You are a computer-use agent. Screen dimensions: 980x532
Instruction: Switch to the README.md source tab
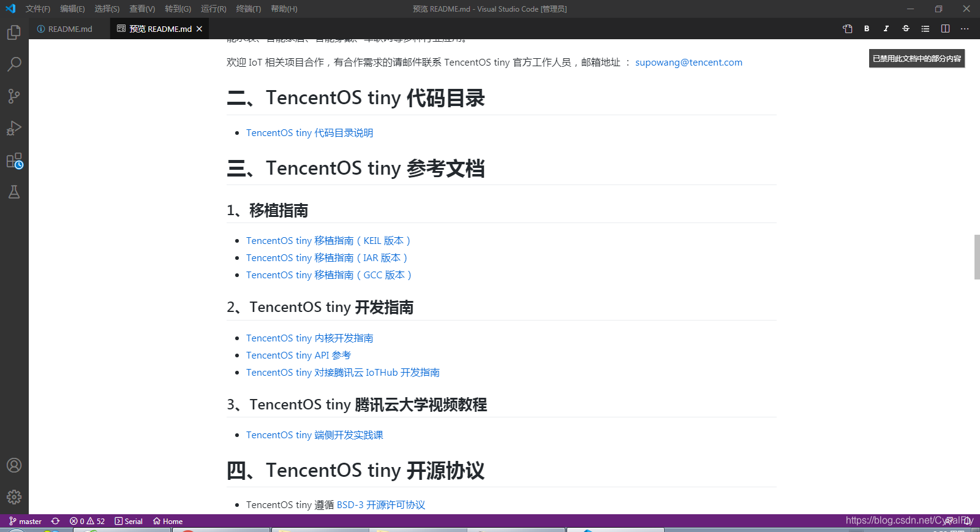70,29
